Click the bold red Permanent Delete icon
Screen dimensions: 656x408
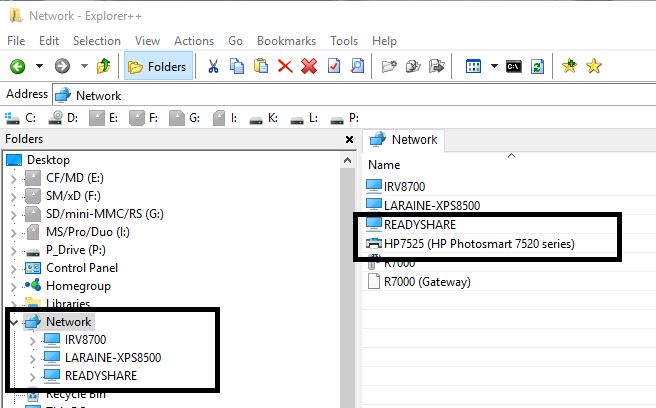(309, 66)
